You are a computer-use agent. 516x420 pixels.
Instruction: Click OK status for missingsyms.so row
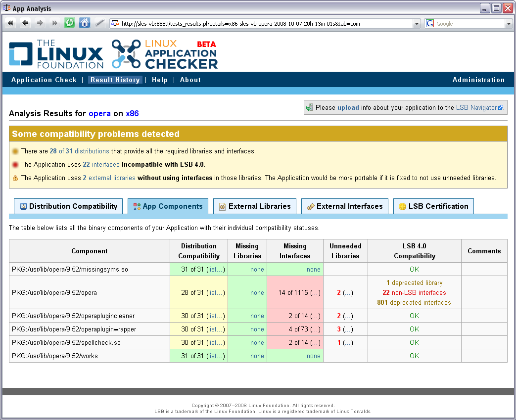pyautogui.click(x=414, y=269)
